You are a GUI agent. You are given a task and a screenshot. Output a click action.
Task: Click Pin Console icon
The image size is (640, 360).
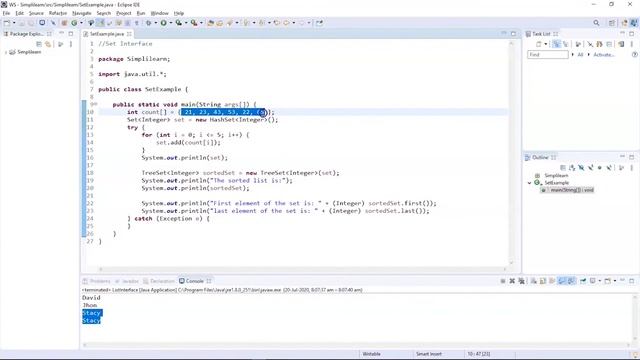tap(583, 281)
